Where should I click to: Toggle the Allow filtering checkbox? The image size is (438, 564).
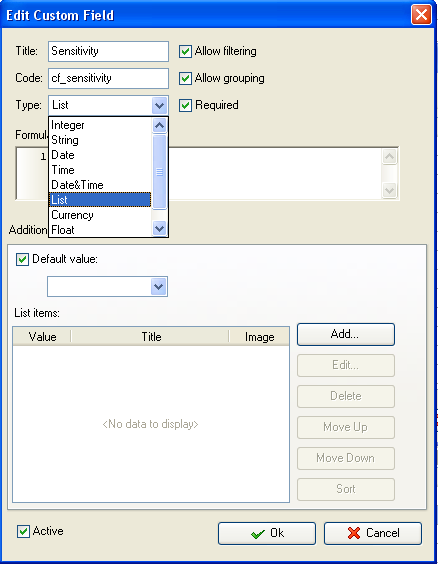click(x=185, y=51)
